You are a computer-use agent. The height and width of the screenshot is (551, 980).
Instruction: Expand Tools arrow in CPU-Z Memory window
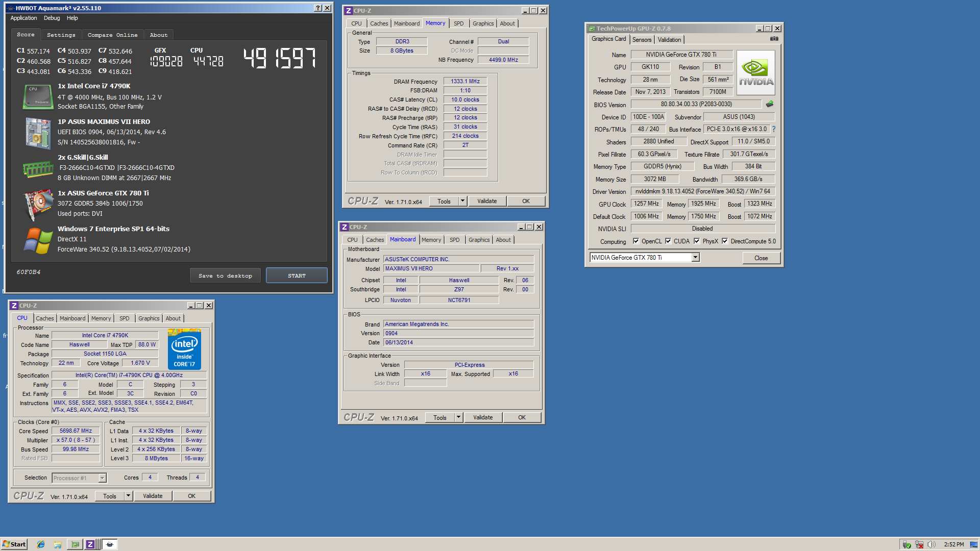[x=462, y=201]
